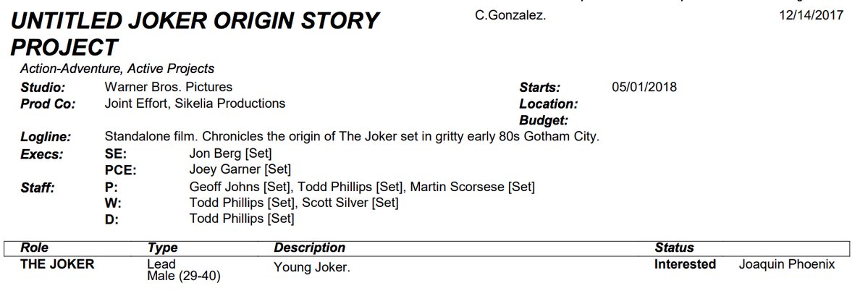Click Joey Garner next to PCE

(225, 169)
